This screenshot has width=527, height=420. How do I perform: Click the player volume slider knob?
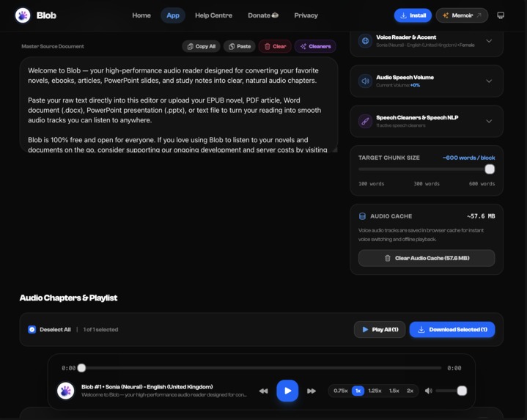coord(462,391)
